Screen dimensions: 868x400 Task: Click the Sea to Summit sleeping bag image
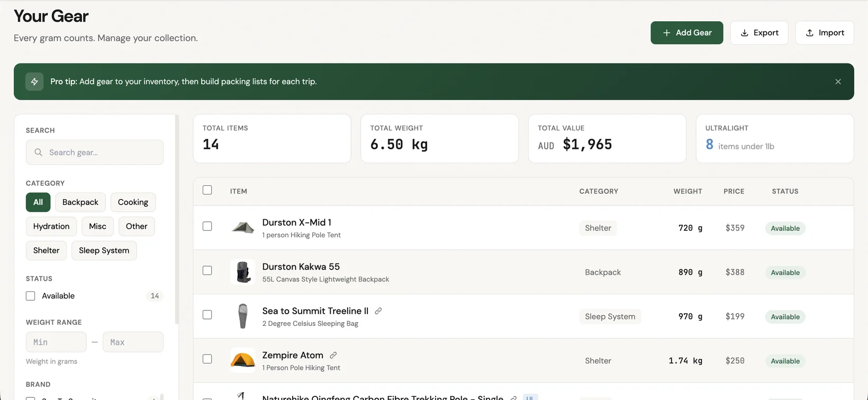click(243, 316)
